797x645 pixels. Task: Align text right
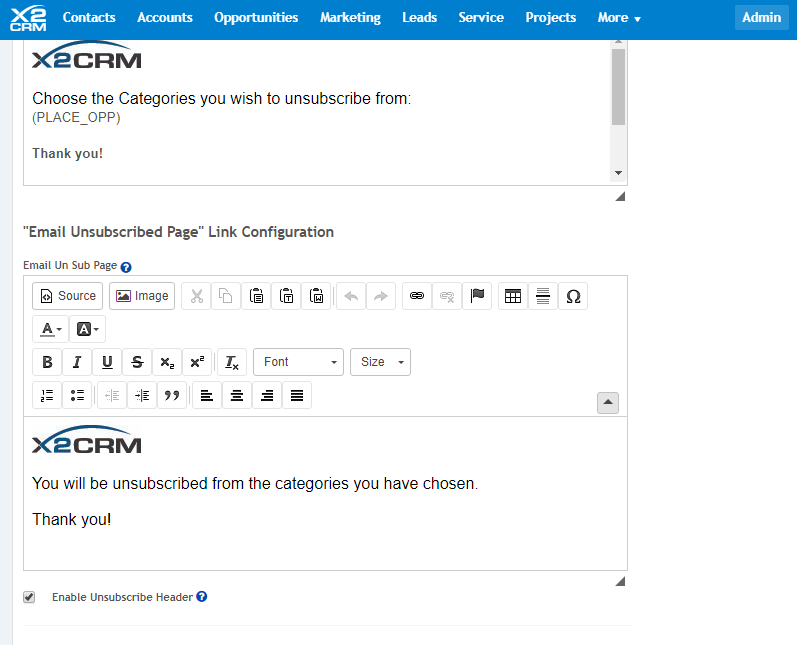point(267,395)
